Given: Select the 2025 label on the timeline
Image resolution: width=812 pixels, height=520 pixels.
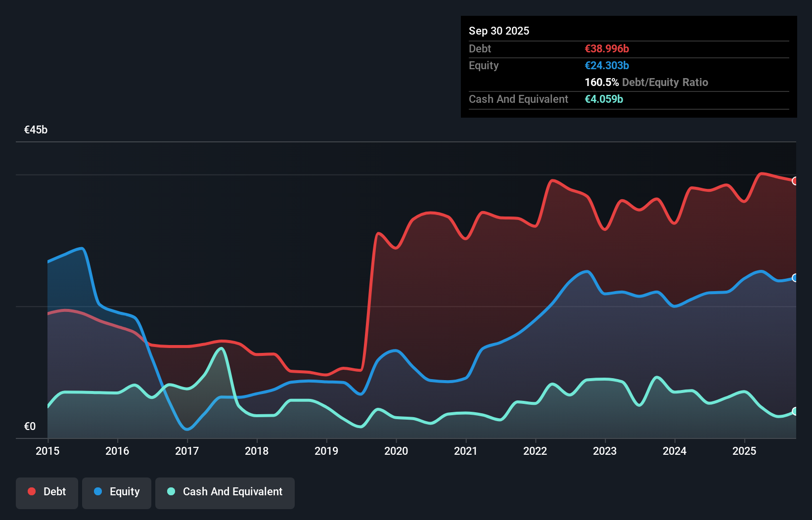Looking at the screenshot, I should tap(745, 451).
